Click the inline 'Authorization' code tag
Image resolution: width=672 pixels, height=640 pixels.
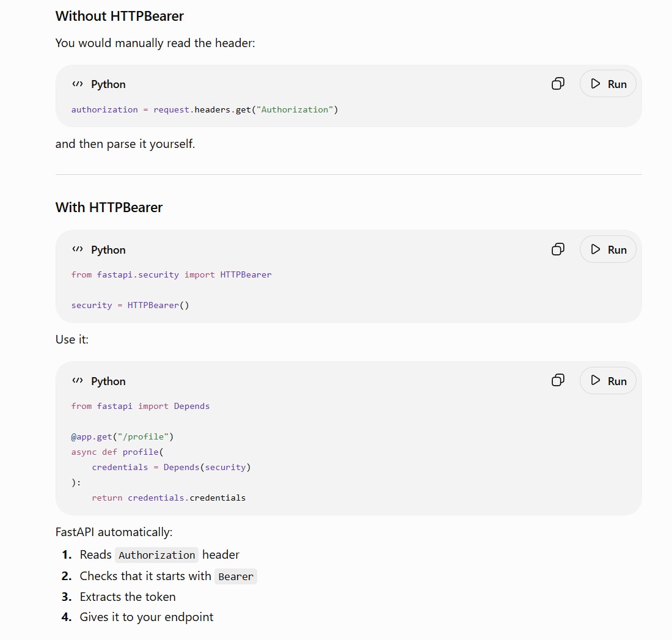(156, 555)
